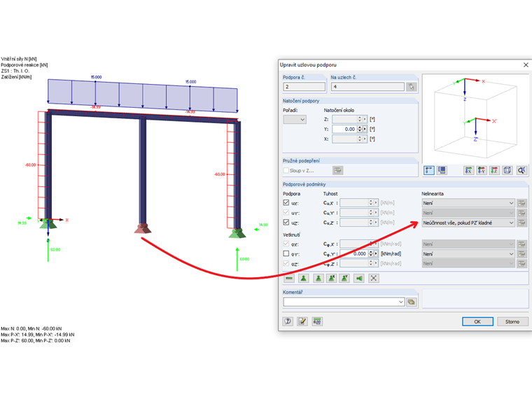
Task: Toggle the φX restraint checkbox
Action: [x=286, y=244]
